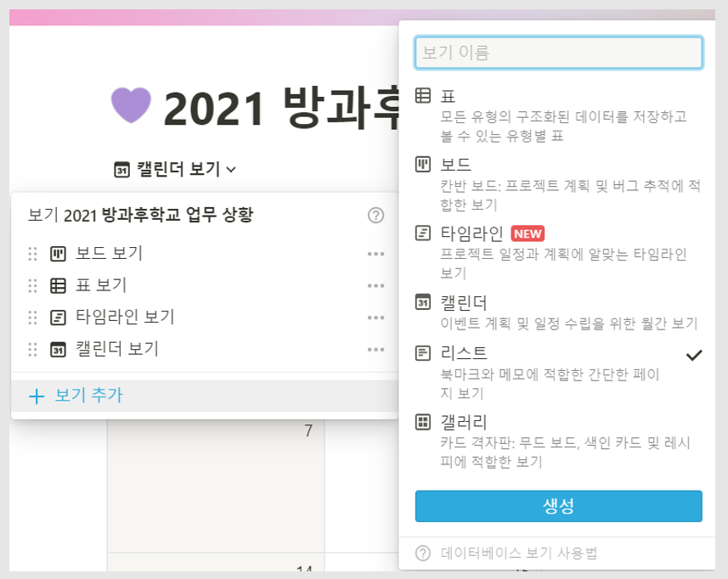Open more options for 타임라인 보기
Viewport: 728px width, 579px height.
pos(375,318)
